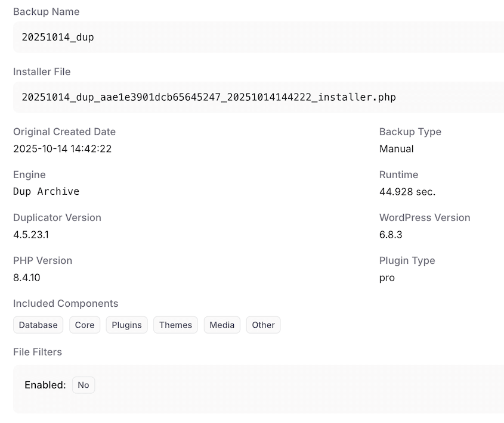Screen dimensions: 504x423
Task: Click the Themes component chip
Action: click(x=175, y=325)
